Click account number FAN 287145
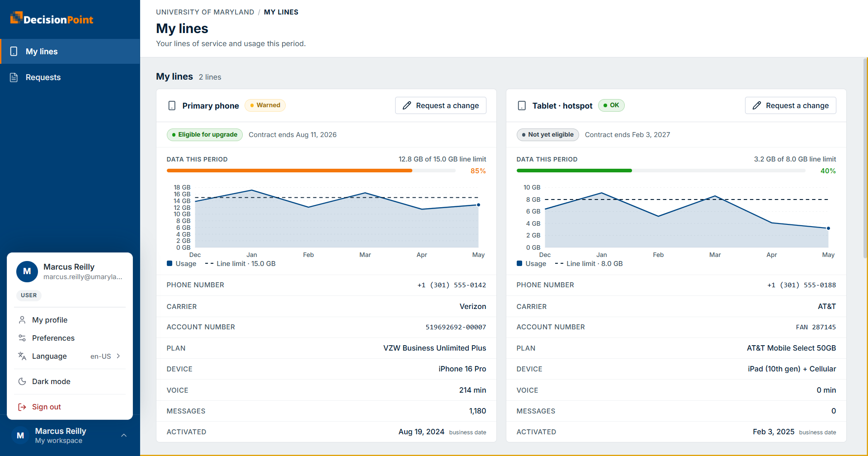 (x=816, y=327)
